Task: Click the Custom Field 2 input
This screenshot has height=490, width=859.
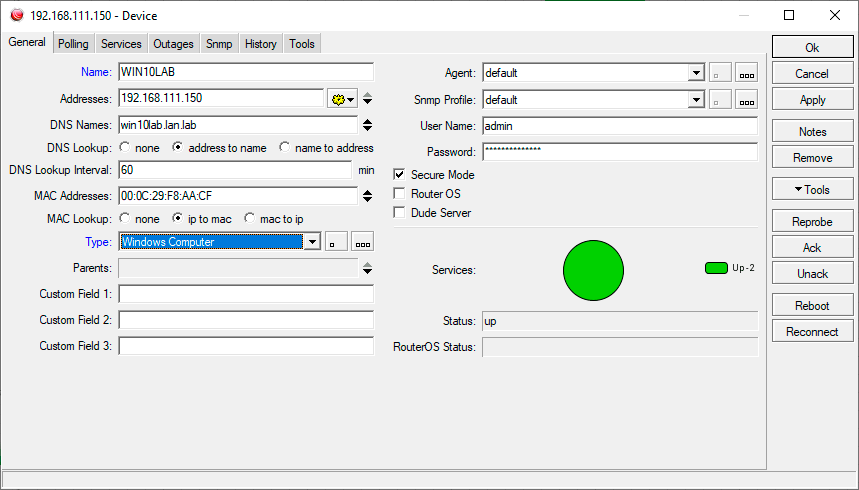Action: pyautogui.click(x=246, y=320)
